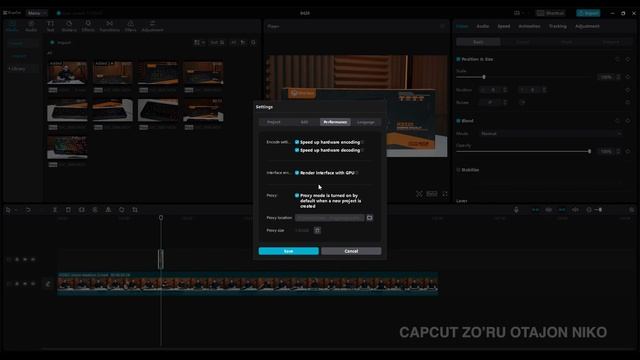The width and height of the screenshot is (640, 360).
Task: Click the Proxy location path field
Action: 330,218
